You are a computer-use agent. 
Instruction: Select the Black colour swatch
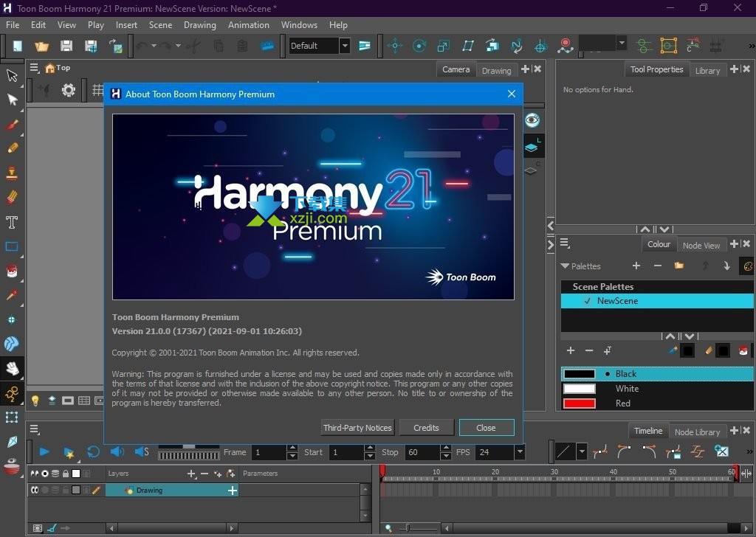click(580, 374)
